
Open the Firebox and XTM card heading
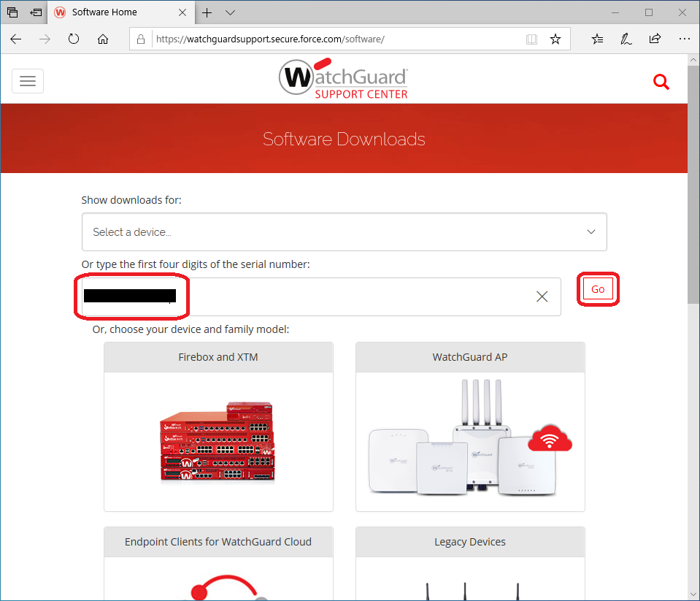tap(218, 357)
